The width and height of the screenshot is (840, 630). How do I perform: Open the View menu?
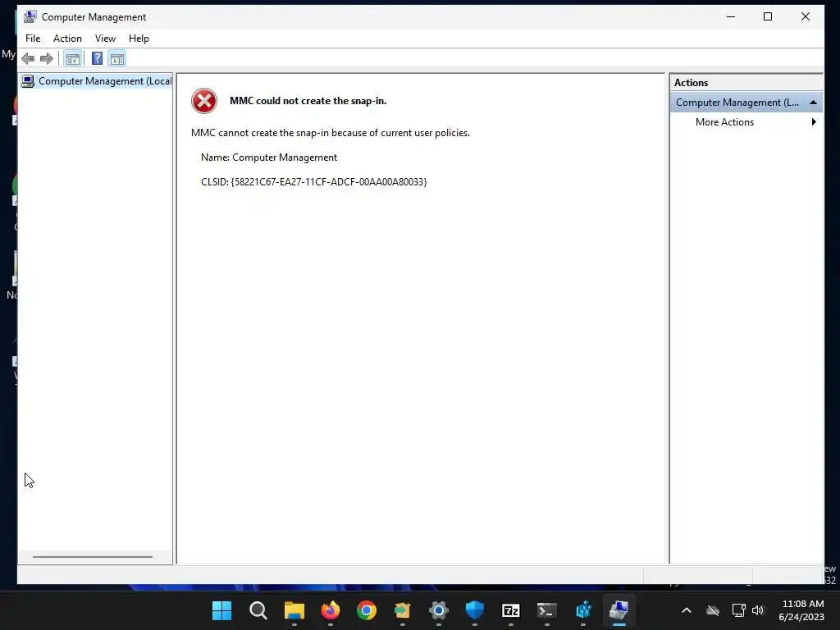[105, 39]
